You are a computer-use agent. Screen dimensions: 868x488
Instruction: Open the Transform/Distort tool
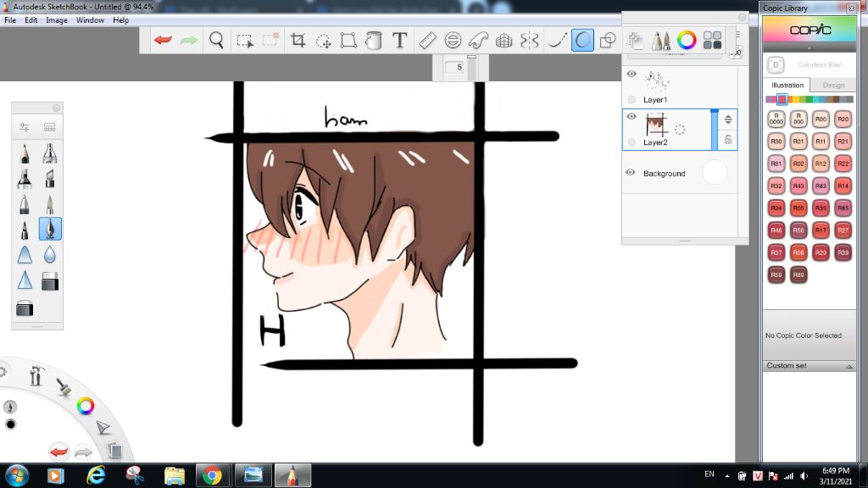[x=348, y=41]
